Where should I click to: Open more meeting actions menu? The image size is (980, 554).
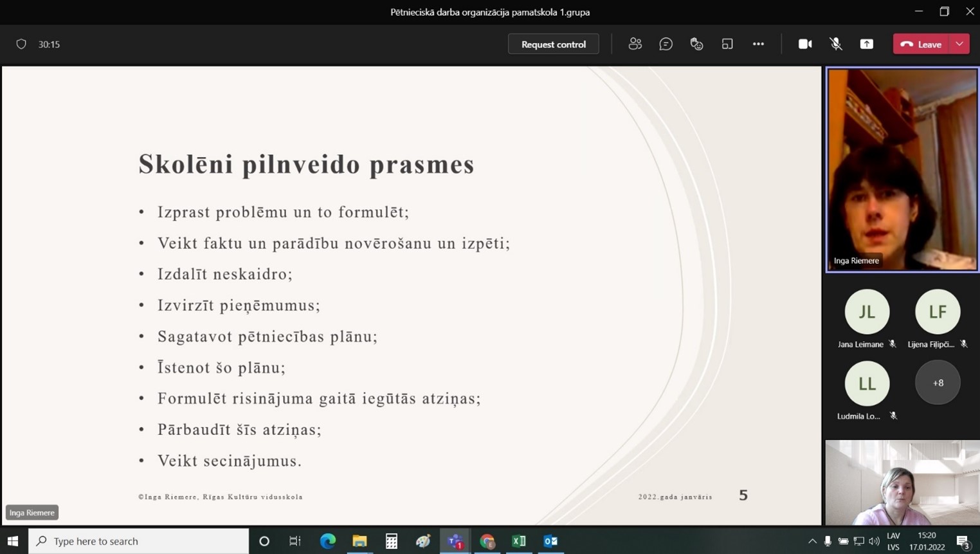point(758,44)
